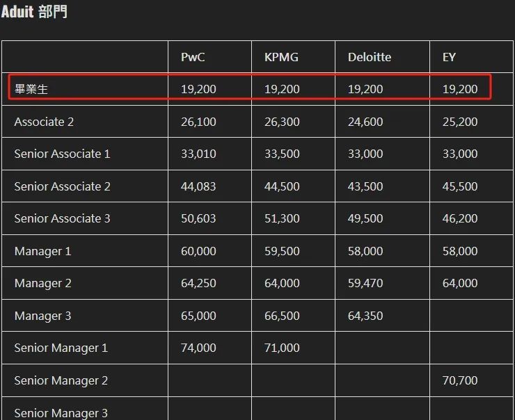Click the 畢業生 row label
Screen dimensions: 515x420
(31, 89)
